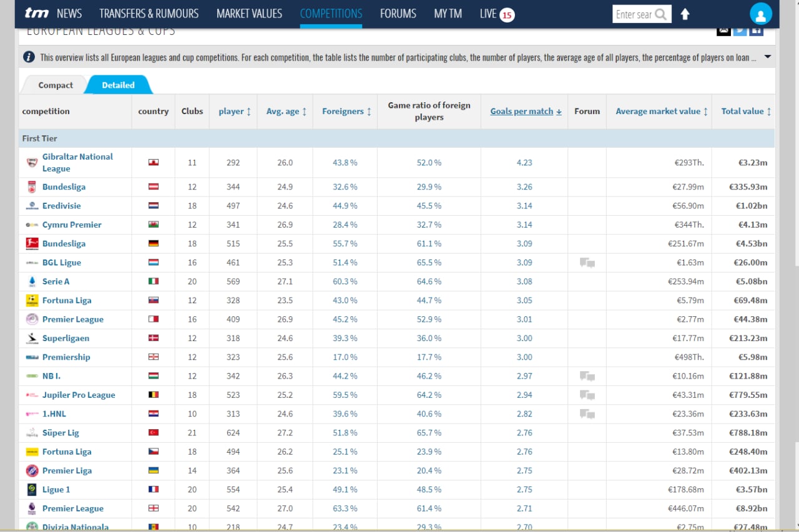Screen dimensions: 799x532
Task: Click the Hungary flag in NB I. row
Action: pyautogui.click(x=154, y=375)
